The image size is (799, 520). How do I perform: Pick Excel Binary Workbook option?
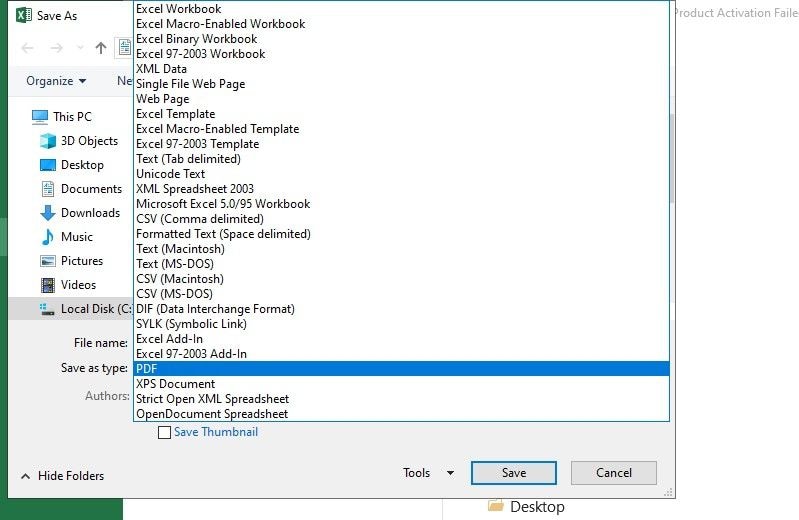point(401,39)
